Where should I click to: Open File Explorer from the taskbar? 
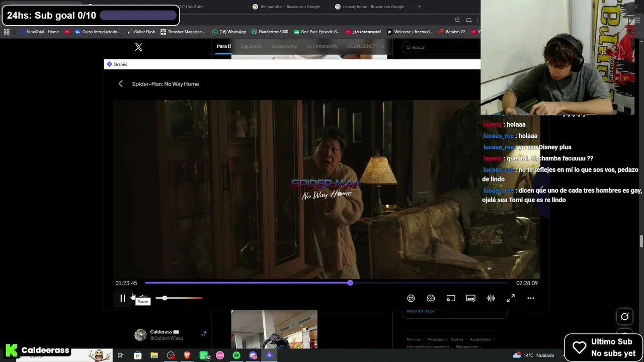(x=154, y=355)
